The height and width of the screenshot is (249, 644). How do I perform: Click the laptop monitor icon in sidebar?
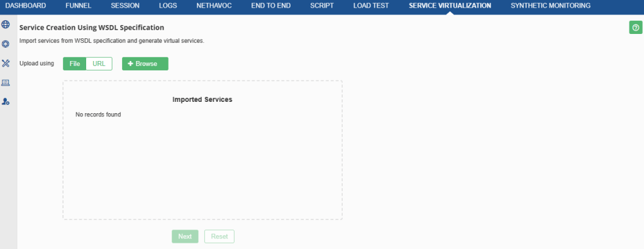point(6,82)
